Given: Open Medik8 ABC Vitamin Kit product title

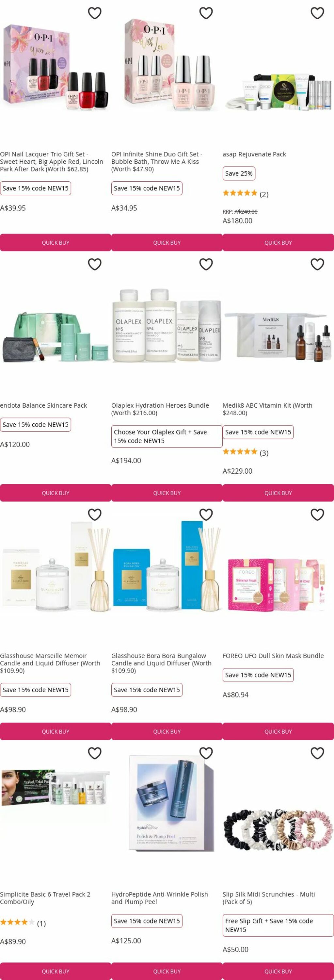Looking at the screenshot, I should [267, 409].
